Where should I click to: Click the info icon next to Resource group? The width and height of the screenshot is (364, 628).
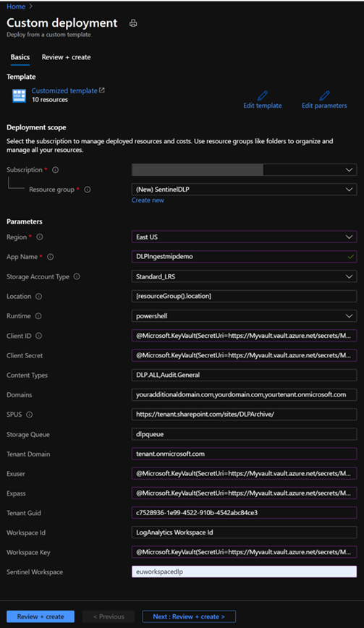click(88, 190)
